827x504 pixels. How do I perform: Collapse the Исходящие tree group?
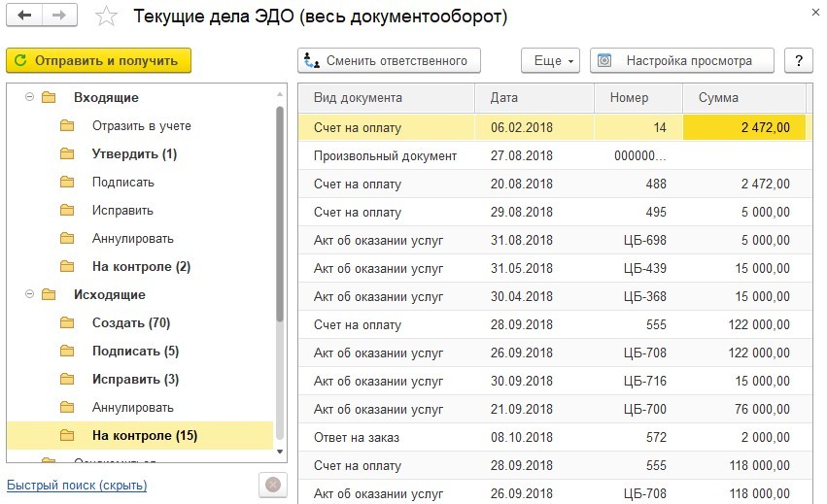point(29,295)
